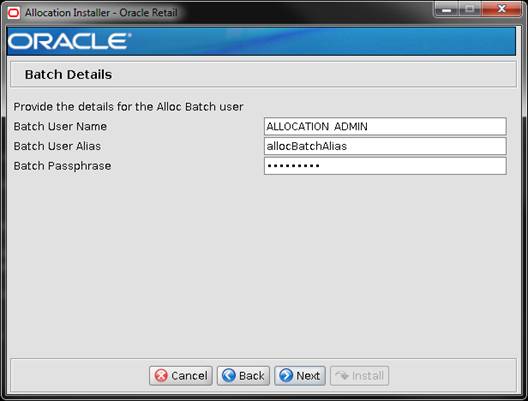The height and width of the screenshot is (401, 528).
Task: Click the Batch User Name label
Action: click(x=60, y=126)
